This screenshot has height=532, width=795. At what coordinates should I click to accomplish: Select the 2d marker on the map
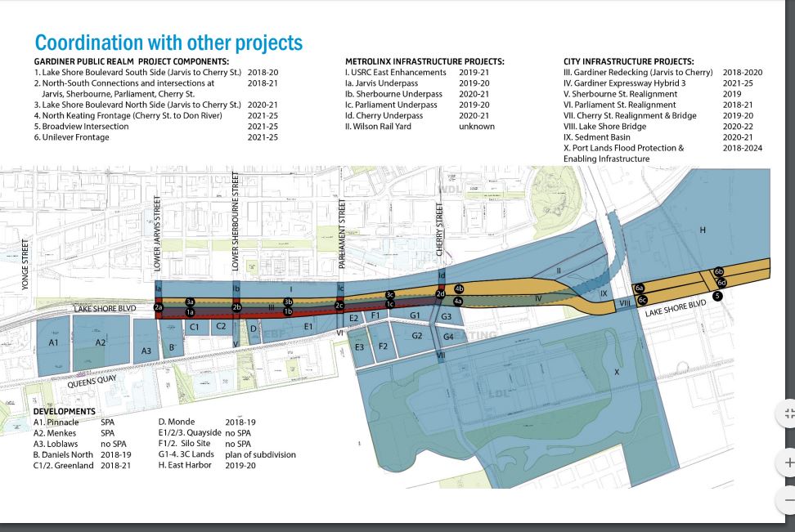439,293
